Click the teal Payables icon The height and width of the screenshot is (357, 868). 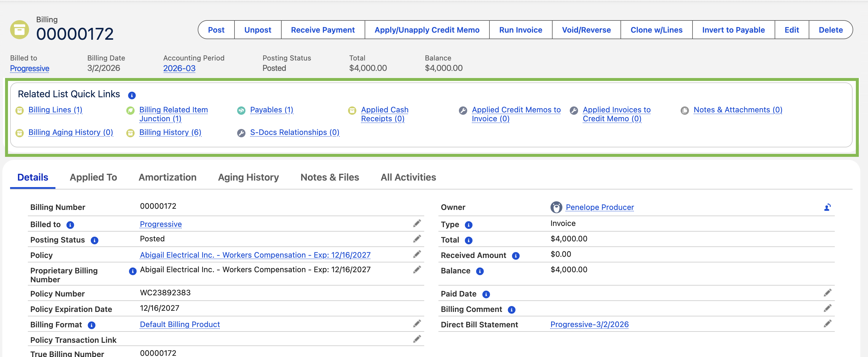pos(241,111)
